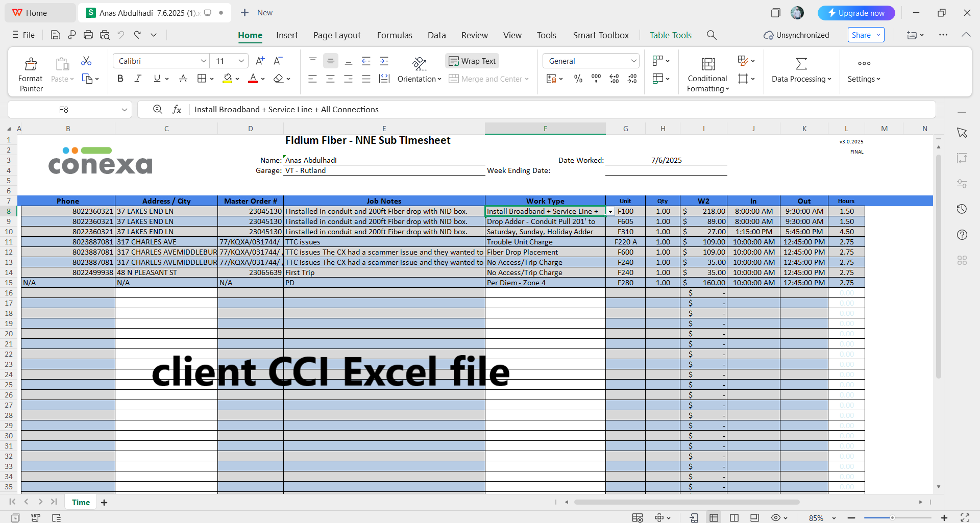The image size is (980, 523).
Task: Toggle Italic formatting
Action: point(138,79)
